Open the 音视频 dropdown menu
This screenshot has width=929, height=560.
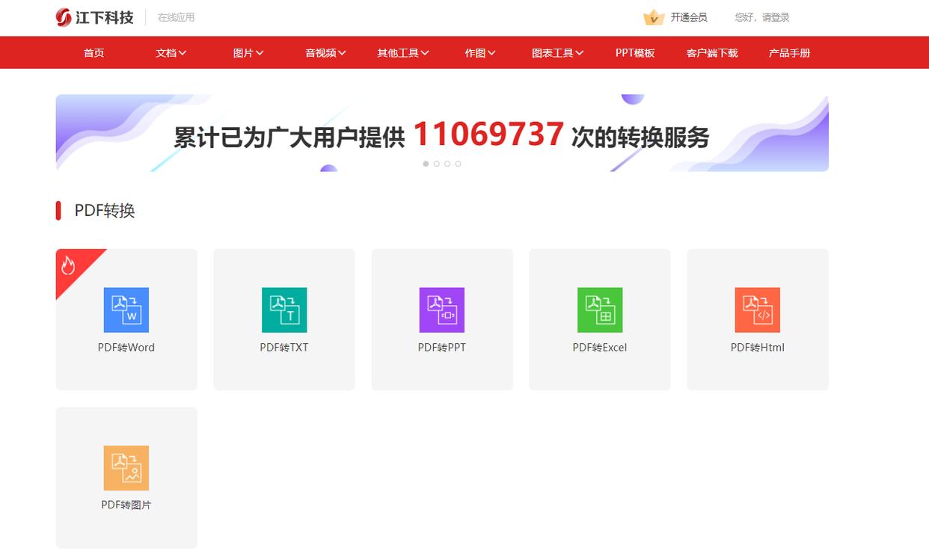[x=325, y=53]
